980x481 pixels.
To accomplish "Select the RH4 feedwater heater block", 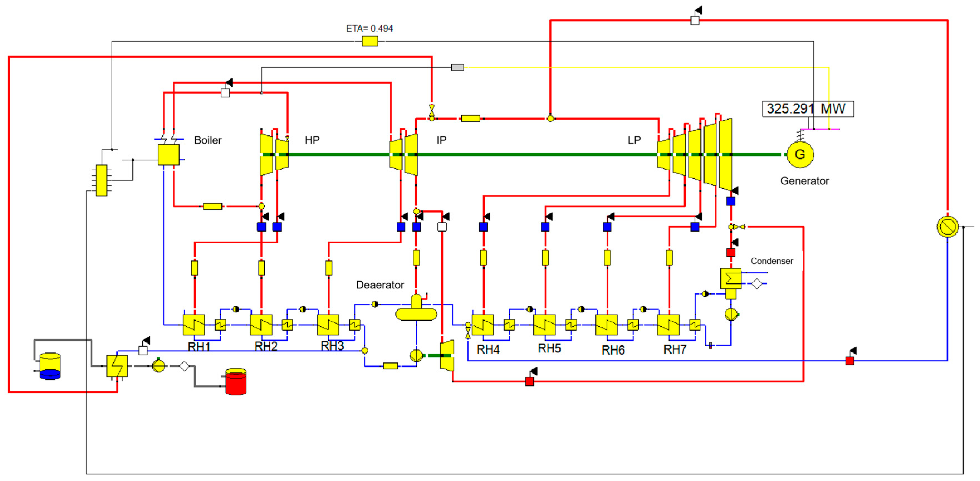I will tap(482, 324).
